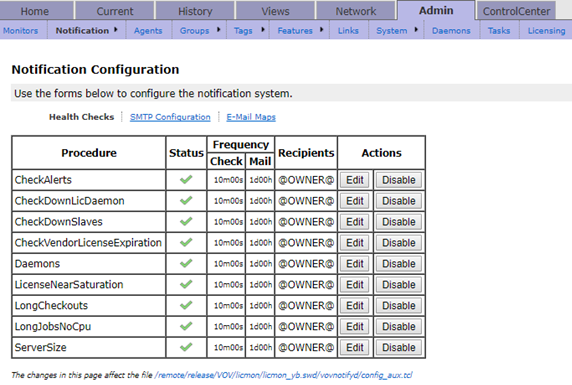The image size is (572, 385).
Task: Click the green checkmark status for CheckAlerts
Action: [186, 180]
